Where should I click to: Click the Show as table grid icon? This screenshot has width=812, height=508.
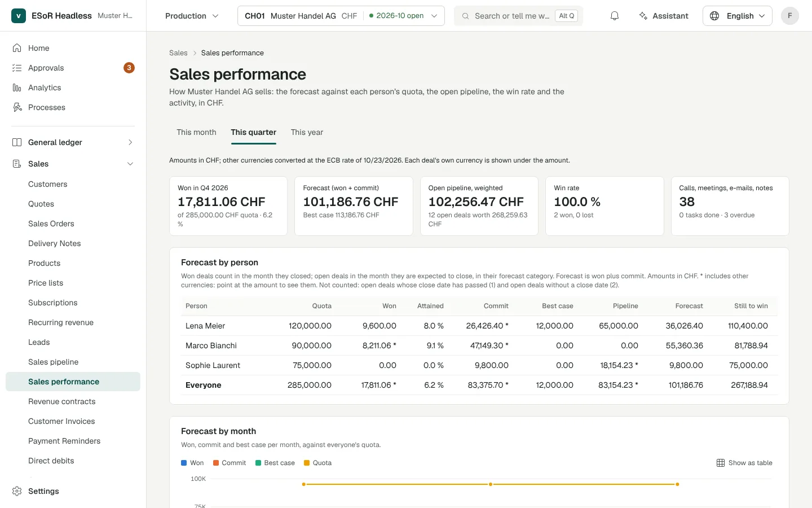(721, 463)
